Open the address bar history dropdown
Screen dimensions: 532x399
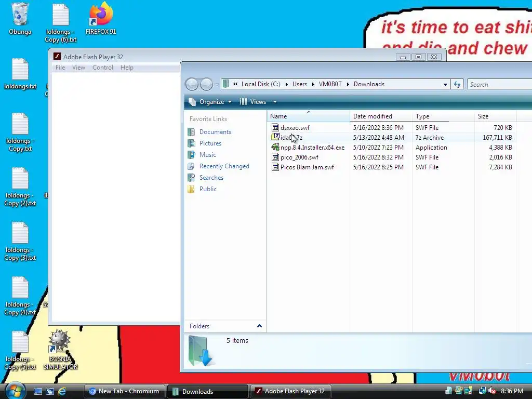coord(445,85)
